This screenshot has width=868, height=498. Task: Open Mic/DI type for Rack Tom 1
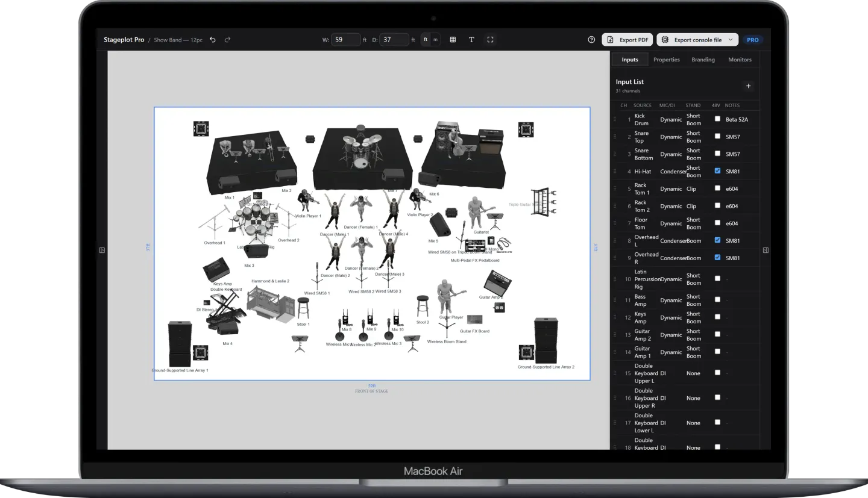(671, 188)
